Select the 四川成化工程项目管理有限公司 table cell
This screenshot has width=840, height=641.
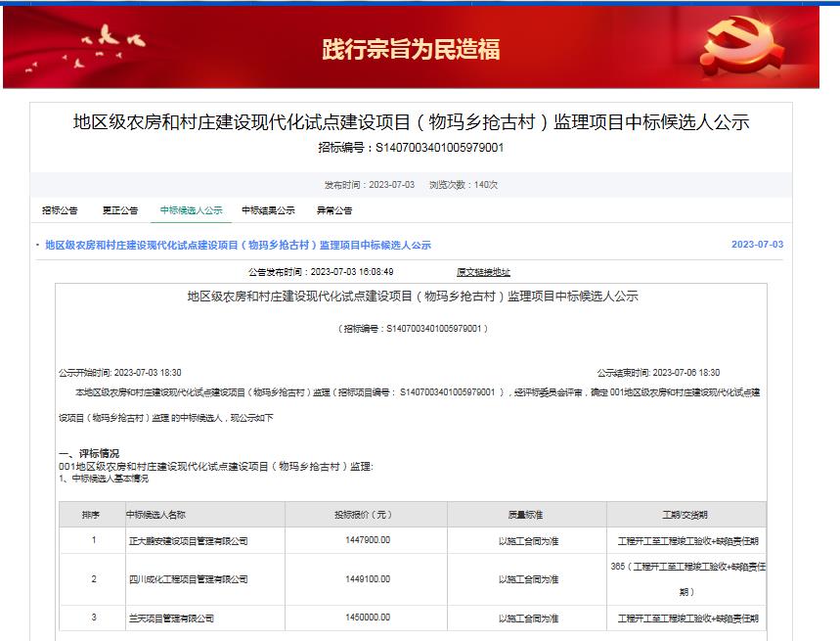[187, 579]
